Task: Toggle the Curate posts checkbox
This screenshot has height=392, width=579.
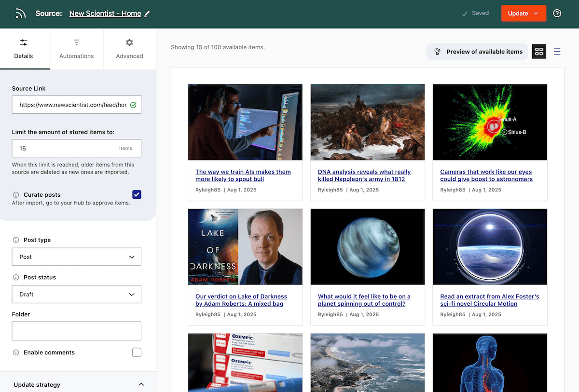Action: pos(137,195)
